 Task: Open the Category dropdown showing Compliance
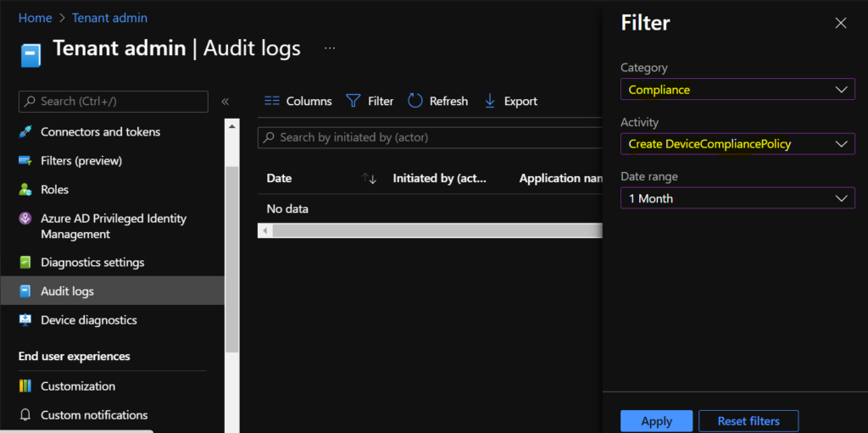point(738,89)
